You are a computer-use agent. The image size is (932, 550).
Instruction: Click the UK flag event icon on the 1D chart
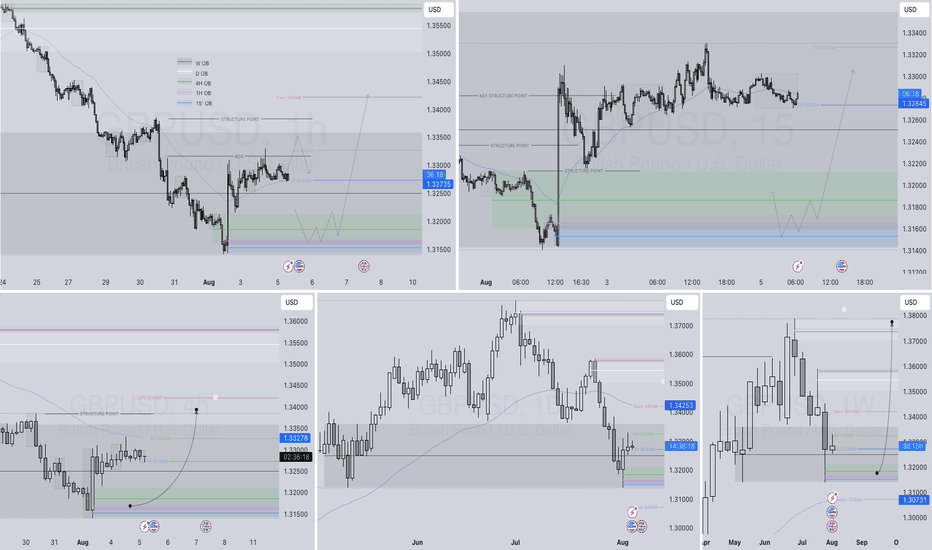[641, 526]
